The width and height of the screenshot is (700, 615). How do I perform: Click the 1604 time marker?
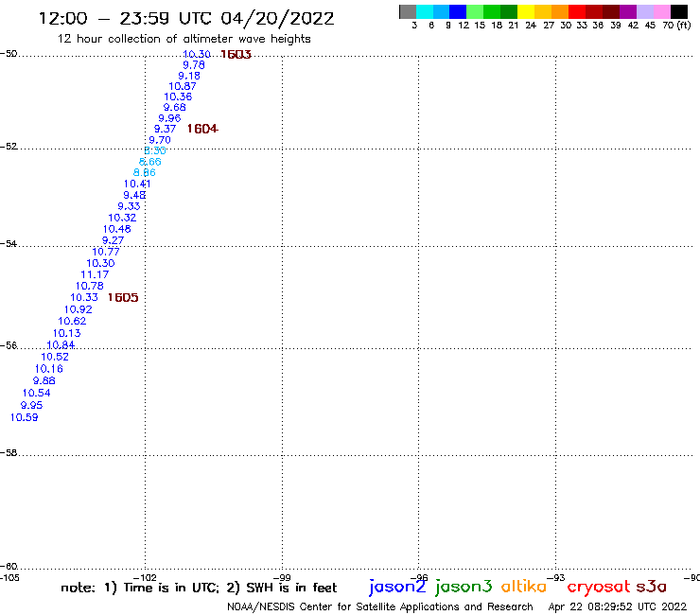coord(202,129)
